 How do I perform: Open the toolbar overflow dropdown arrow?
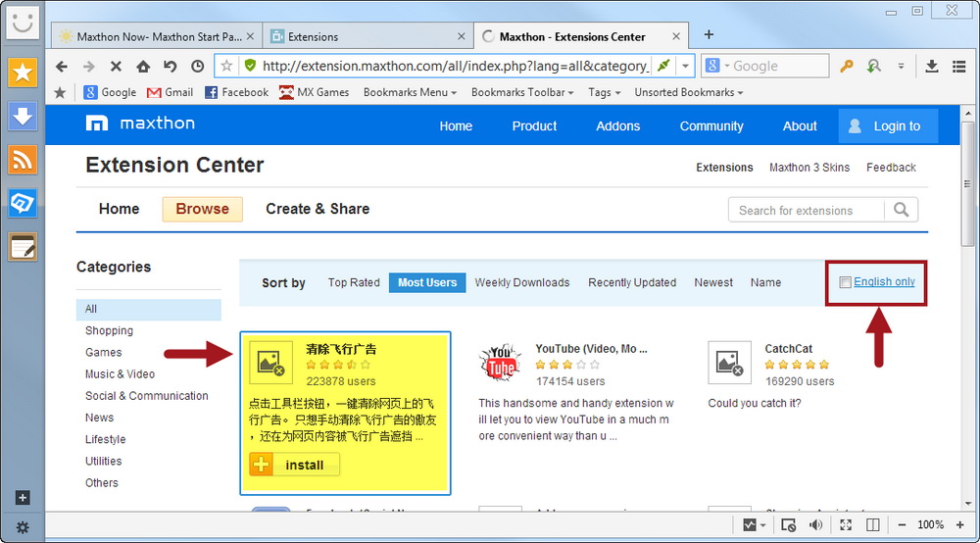point(901,67)
